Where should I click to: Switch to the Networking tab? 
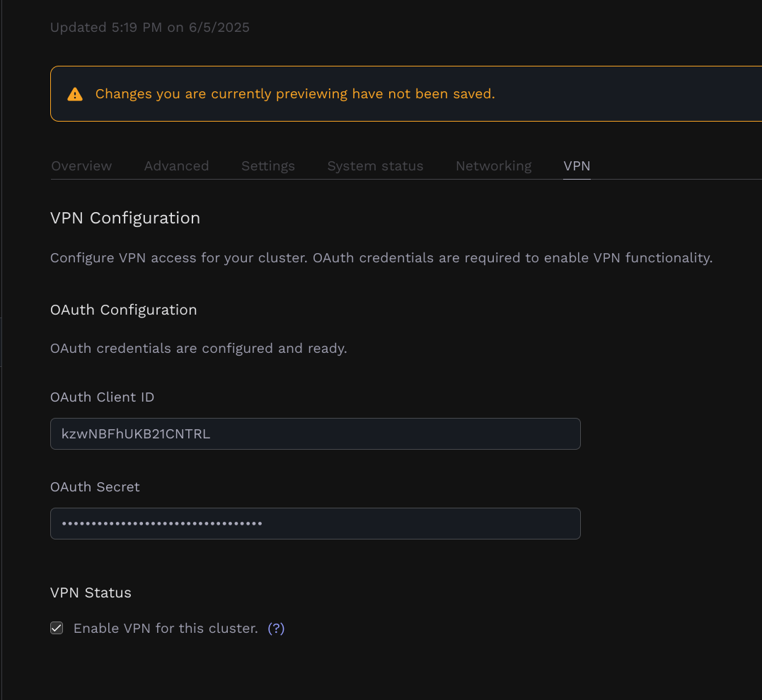point(493,165)
